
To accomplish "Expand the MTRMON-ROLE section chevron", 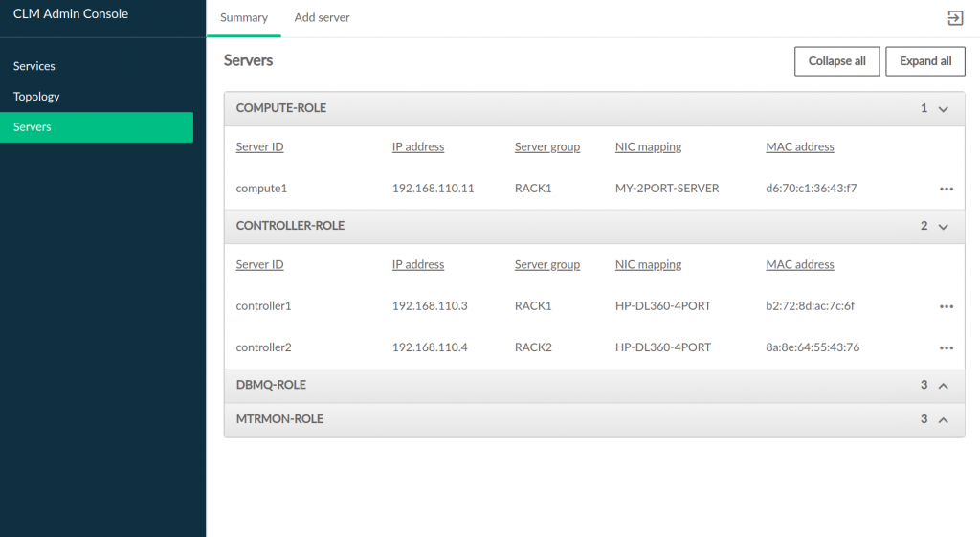I will [x=943, y=420].
